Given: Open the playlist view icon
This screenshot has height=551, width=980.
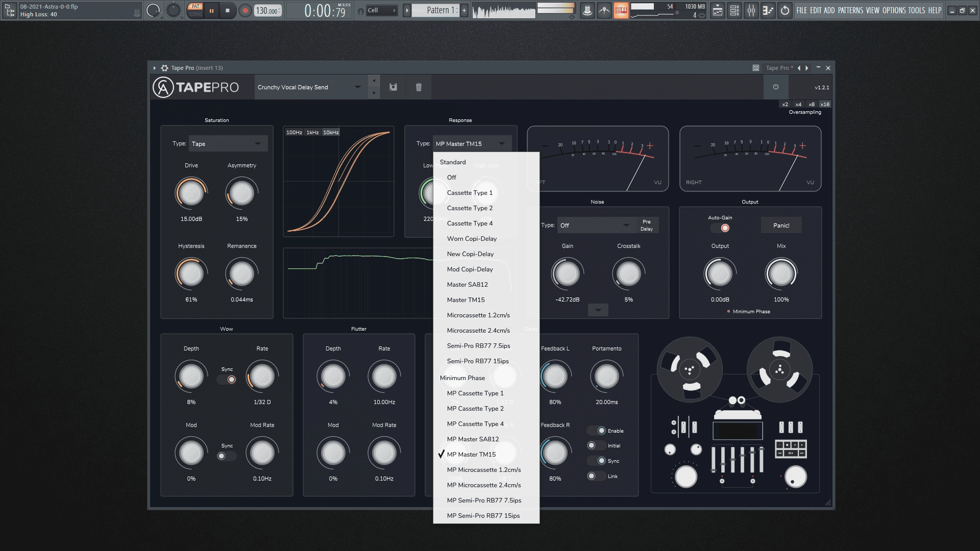Looking at the screenshot, I should click(718, 10).
